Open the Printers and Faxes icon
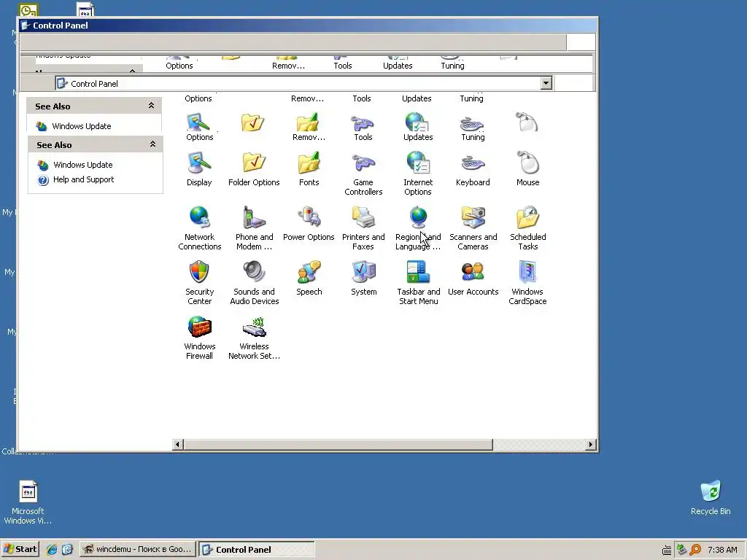 [363, 217]
